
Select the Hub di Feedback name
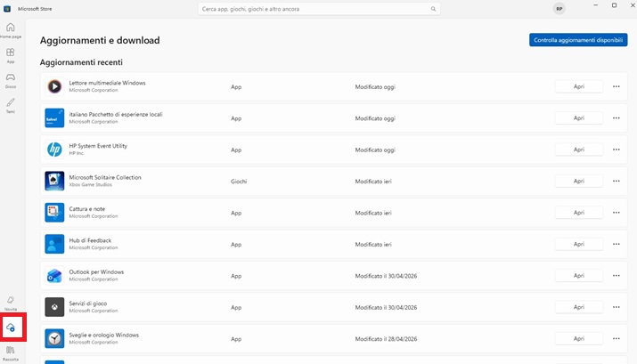[x=90, y=240]
